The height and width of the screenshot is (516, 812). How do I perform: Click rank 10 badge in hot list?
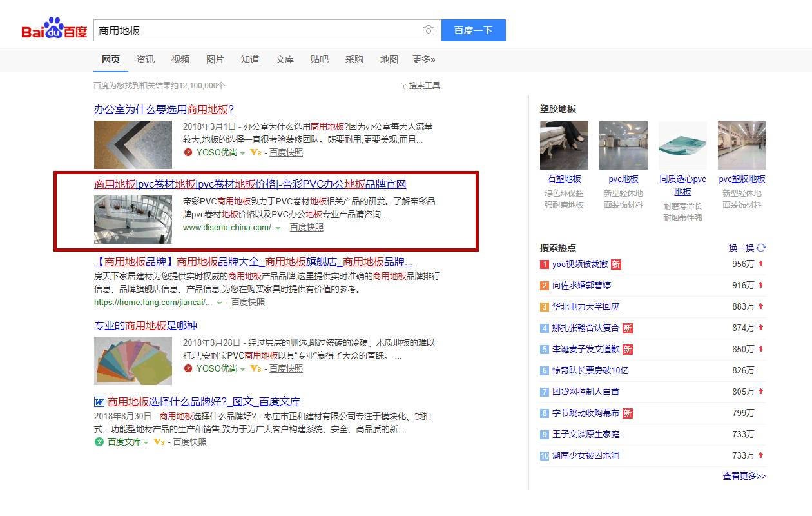tap(545, 456)
